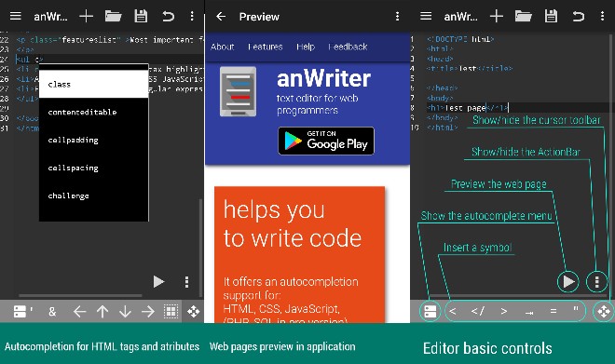Preview the web page with the circled play button
Viewport: 615px width, 364px height.
tap(567, 281)
